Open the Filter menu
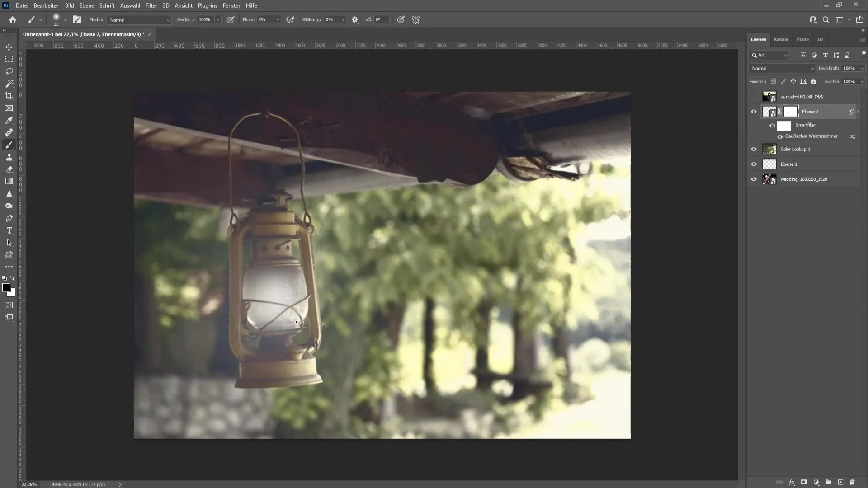Viewport: 868px width, 488px height. pos(150,5)
